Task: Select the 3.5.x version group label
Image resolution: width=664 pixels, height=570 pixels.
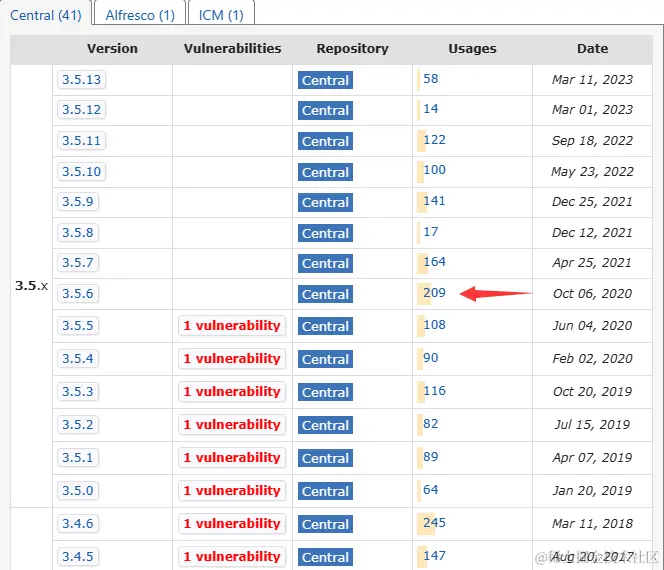Action: pyautogui.click(x=31, y=286)
